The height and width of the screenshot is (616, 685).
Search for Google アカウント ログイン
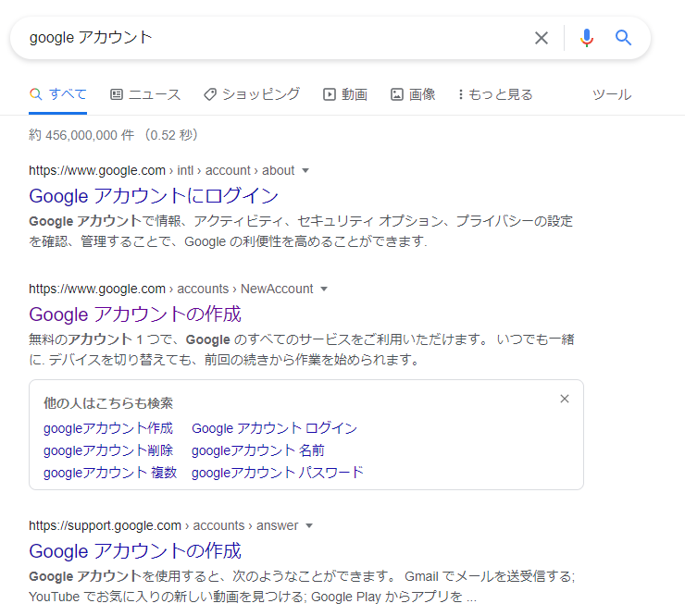[x=274, y=428]
